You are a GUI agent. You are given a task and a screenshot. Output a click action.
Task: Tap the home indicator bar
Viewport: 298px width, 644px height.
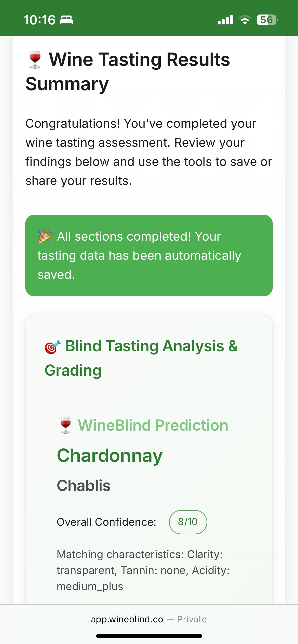[149, 636]
